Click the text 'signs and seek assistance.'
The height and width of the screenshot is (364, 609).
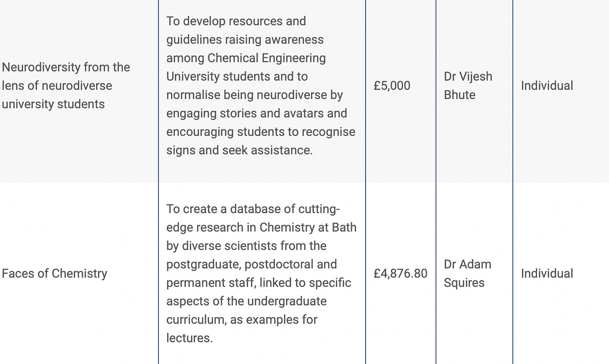click(239, 150)
